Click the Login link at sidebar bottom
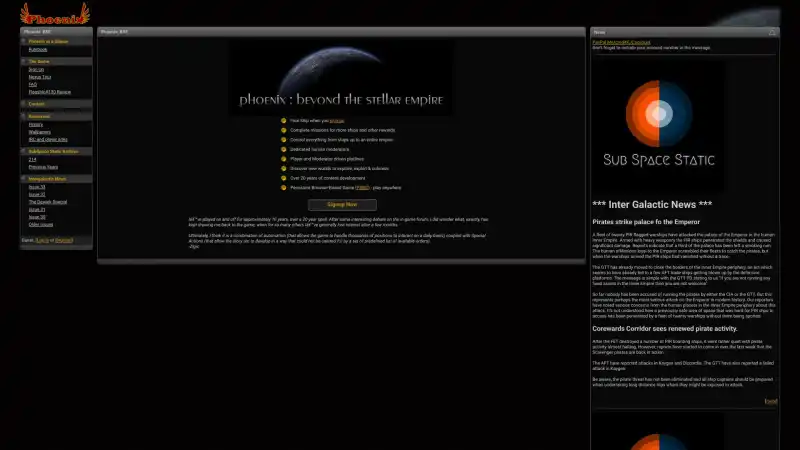The image size is (800, 450). point(41,240)
